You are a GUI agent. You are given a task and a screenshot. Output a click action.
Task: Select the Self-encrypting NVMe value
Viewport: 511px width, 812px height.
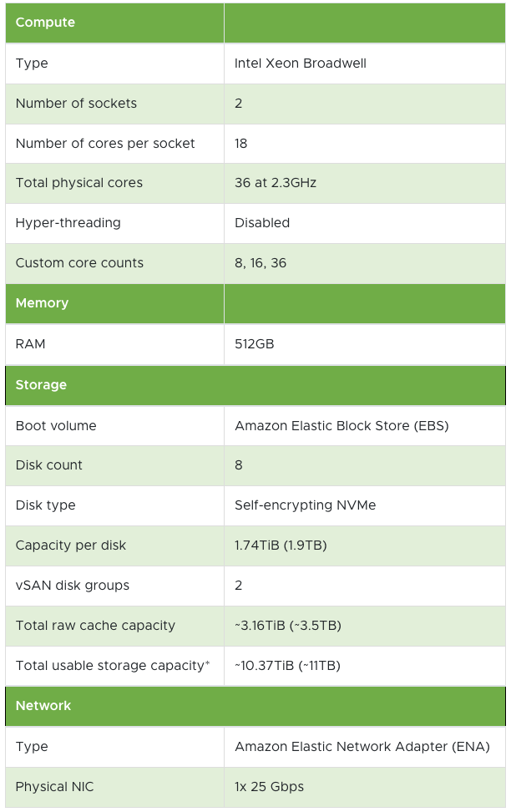[306, 505]
